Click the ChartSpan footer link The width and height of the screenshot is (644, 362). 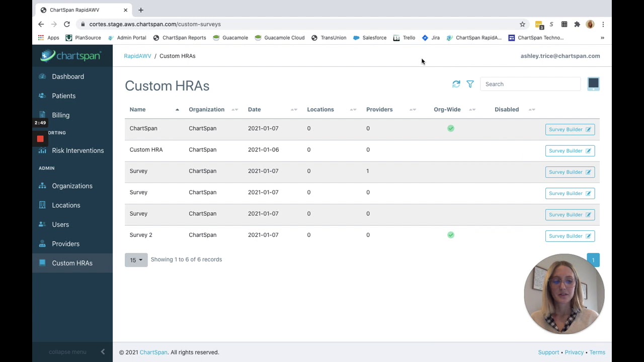[x=153, y=352]
